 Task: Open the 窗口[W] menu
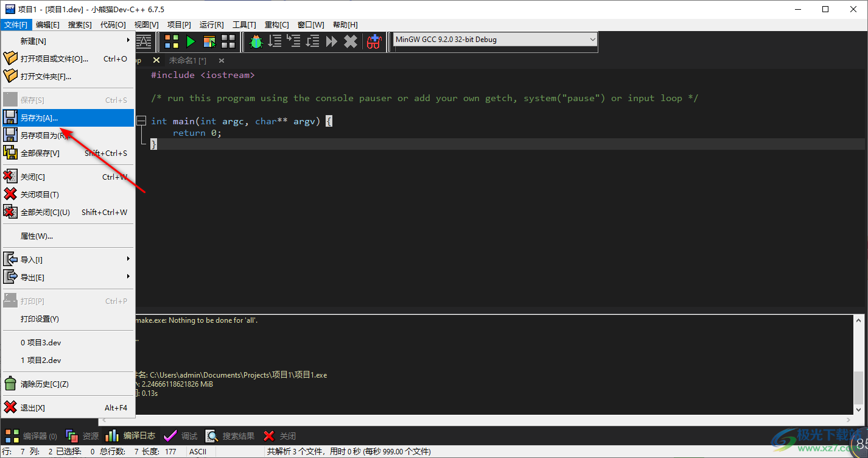(x=310, y=24)
